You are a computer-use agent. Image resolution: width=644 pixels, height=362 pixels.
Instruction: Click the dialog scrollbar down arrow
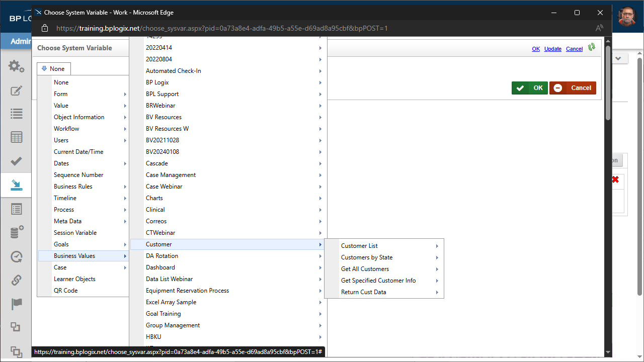tap(608, 353)
